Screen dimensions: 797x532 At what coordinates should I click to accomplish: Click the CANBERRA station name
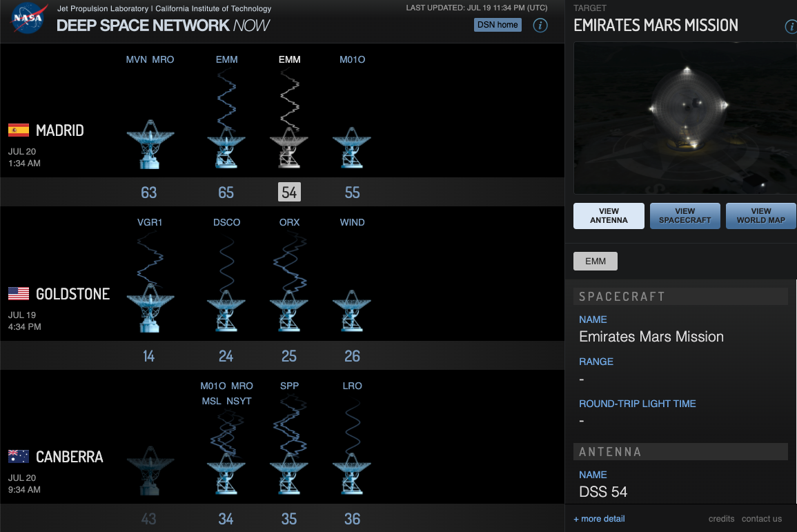click(69, 457)
